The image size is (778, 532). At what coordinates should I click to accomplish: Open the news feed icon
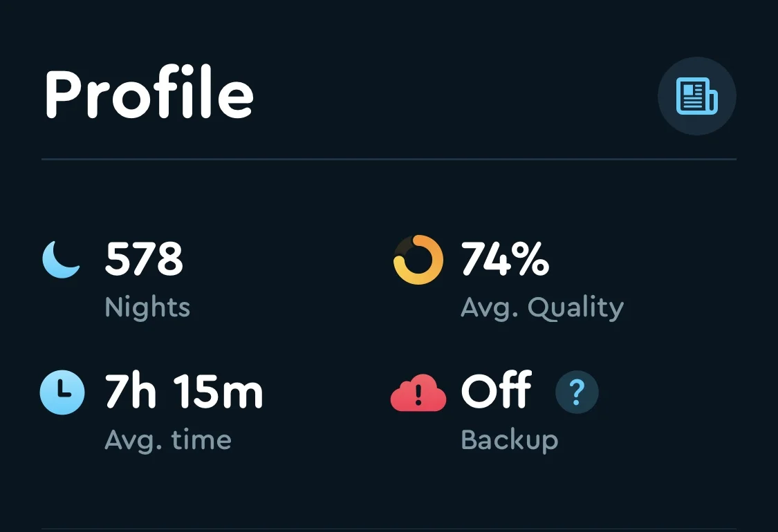pyautogui.click(x=696, y=96)
